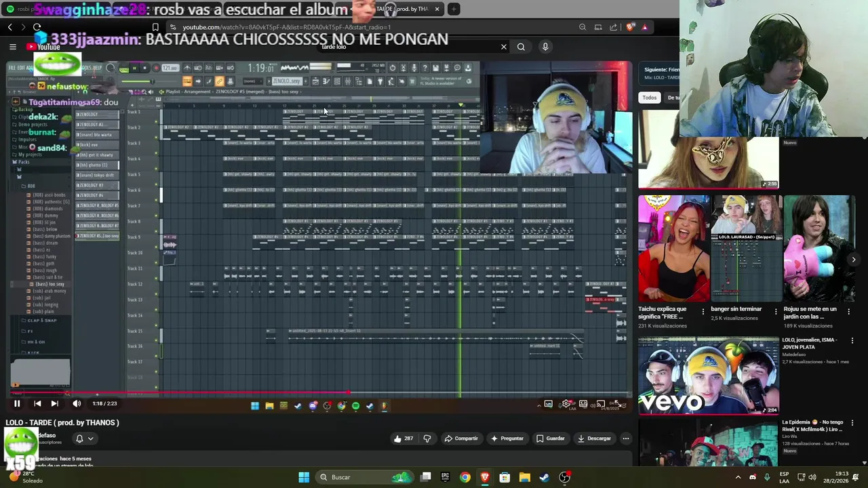Image resolution: width=868 pixels, height=488 pixels.
Task: Click the Descargar download button
Action: pos(594,439)
